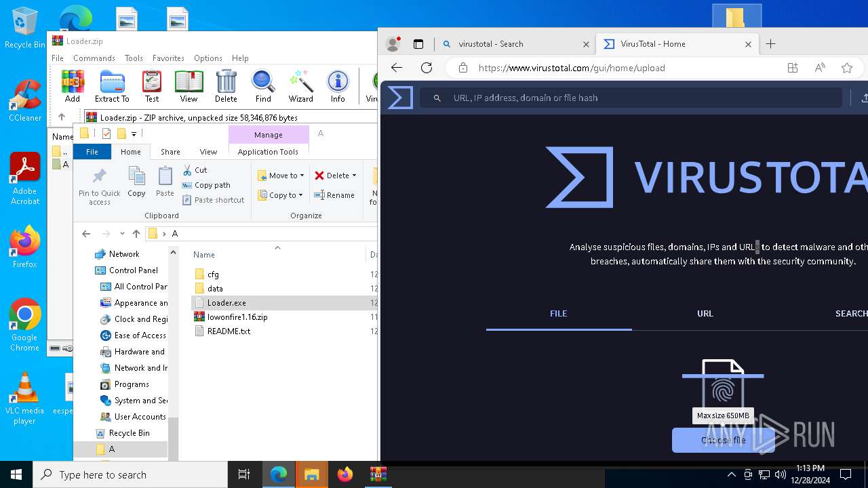Viewport: 868px width, 488px height.
Task: Click Pin to Quick access
Action: (x=99, y=186)
